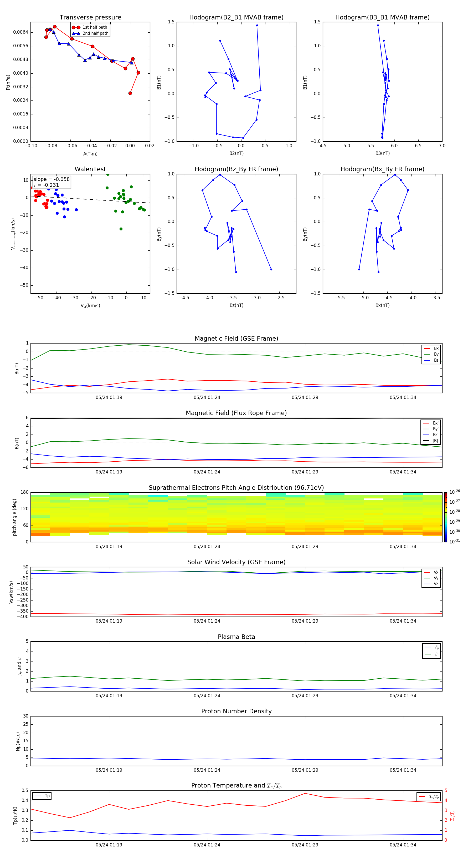
Task: Select the "Proton Number Density" title
Action: click(x=236, y=711)
